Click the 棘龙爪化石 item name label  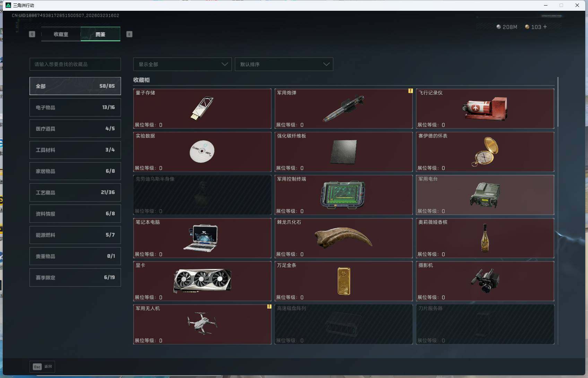click(x=289, y=222)
